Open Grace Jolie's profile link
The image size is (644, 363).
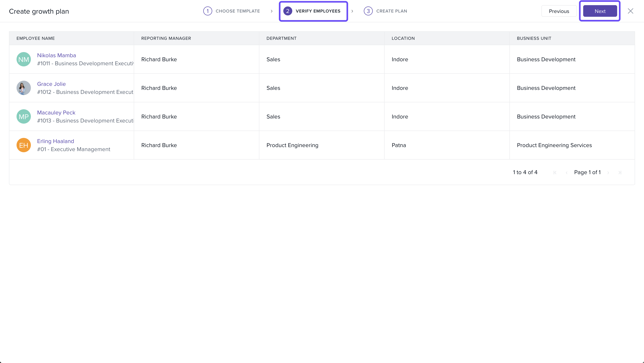(x=51, y=84)
